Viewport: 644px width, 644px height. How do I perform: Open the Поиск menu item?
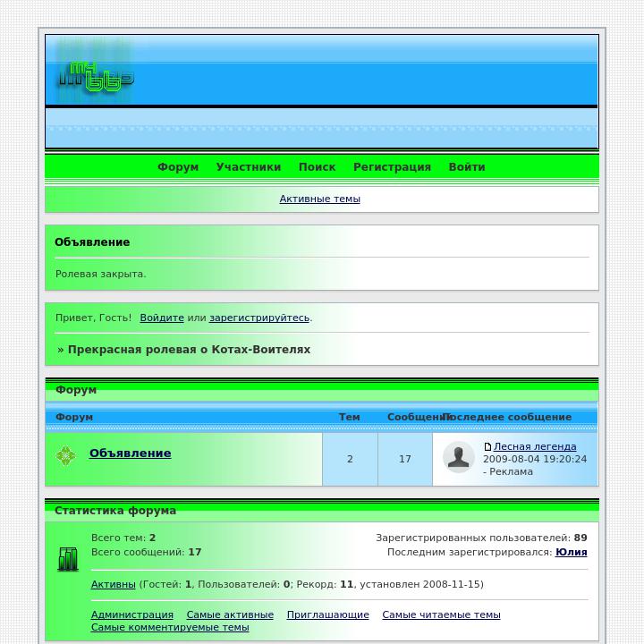click(x=317, y=166)
